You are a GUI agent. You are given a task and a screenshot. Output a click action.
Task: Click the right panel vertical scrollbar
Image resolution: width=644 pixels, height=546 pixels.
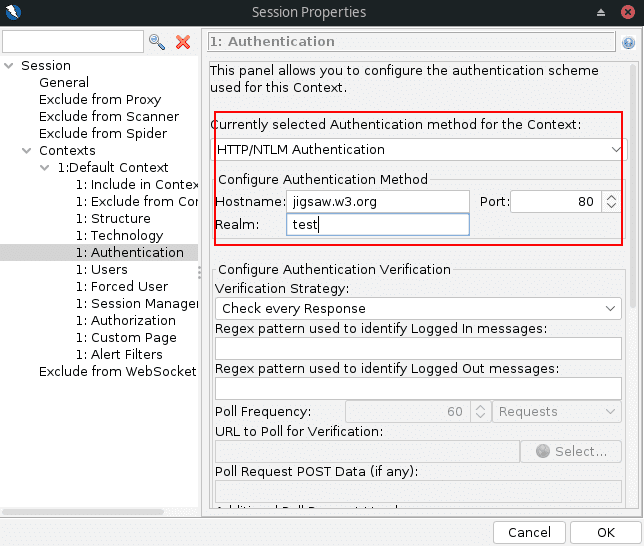point(633,185)
